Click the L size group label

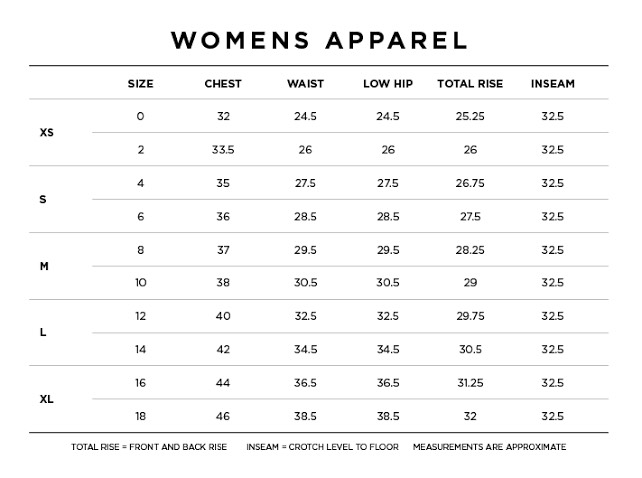tap(43, 332)
